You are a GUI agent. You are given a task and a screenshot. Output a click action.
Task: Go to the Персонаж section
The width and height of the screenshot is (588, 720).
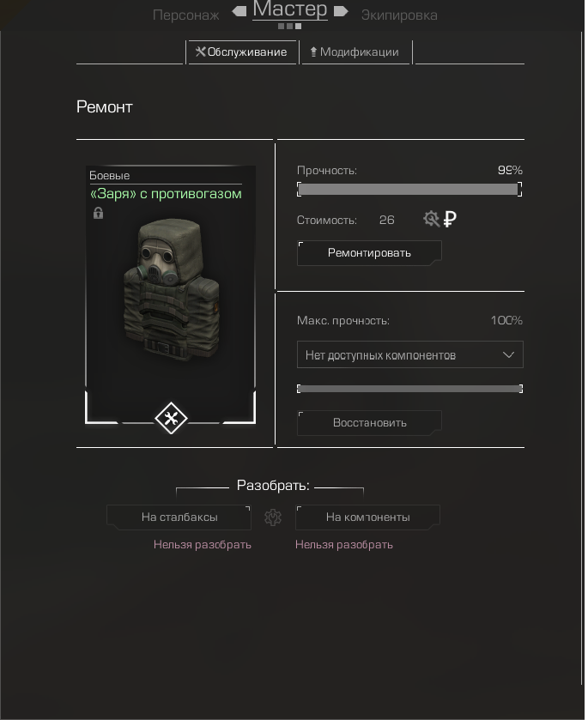(x=186, y=15)
